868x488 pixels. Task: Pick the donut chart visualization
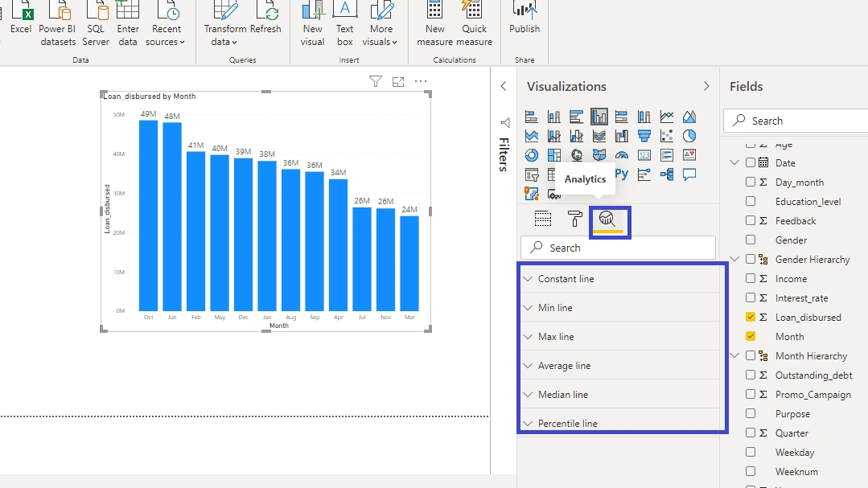pos(532,155)
